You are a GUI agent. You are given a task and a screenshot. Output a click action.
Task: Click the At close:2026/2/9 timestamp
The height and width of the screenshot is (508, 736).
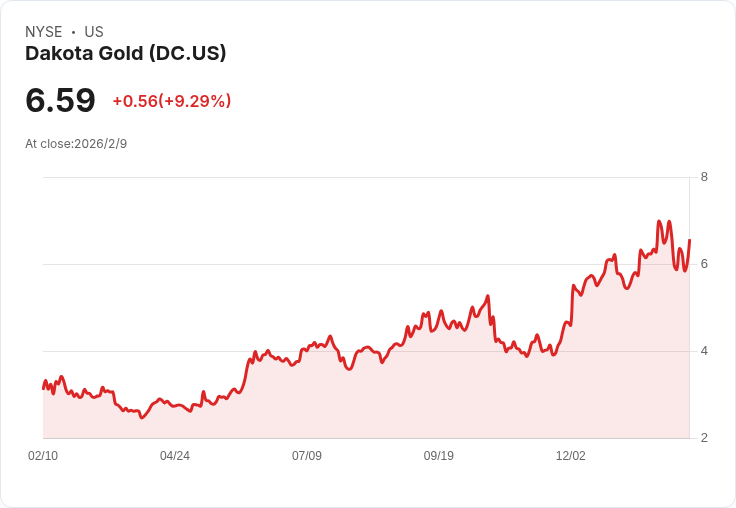76,144
